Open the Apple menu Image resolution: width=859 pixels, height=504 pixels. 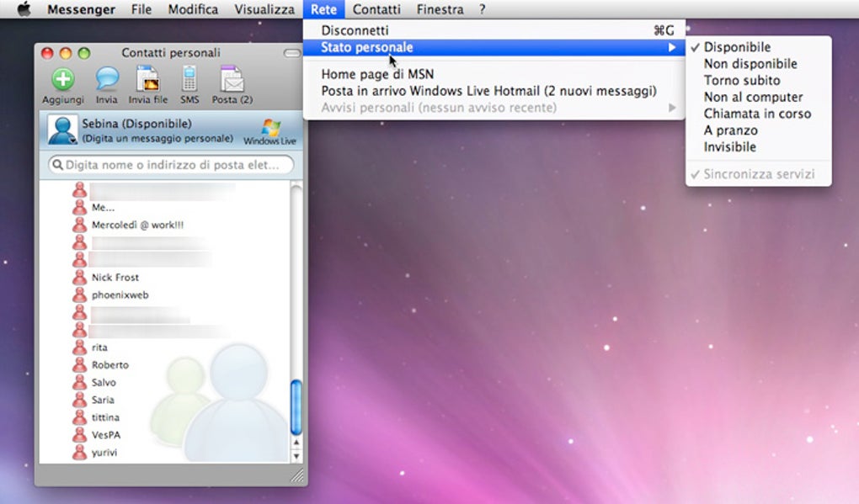click(x=24, y=9)
